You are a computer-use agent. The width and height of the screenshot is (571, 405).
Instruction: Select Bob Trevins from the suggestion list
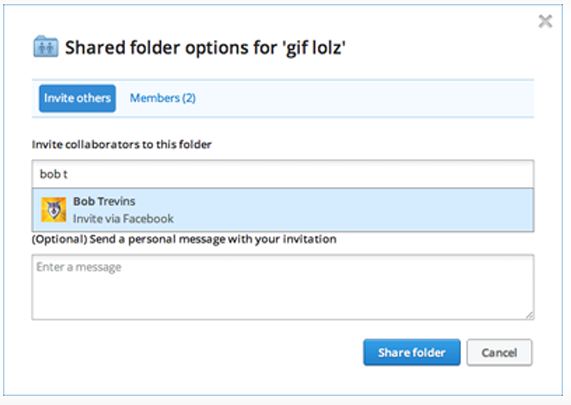coord(283,210)
